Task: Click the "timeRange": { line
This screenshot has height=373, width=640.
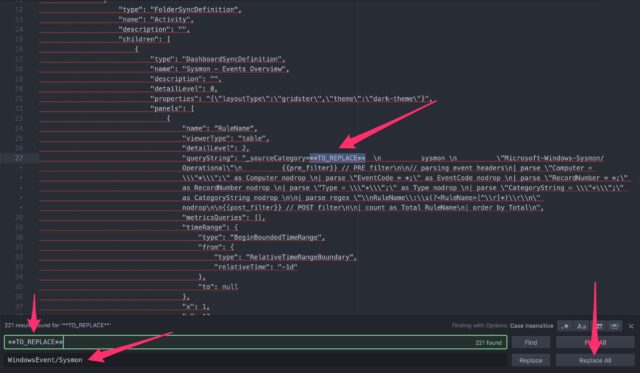Action: pos(210,227)
